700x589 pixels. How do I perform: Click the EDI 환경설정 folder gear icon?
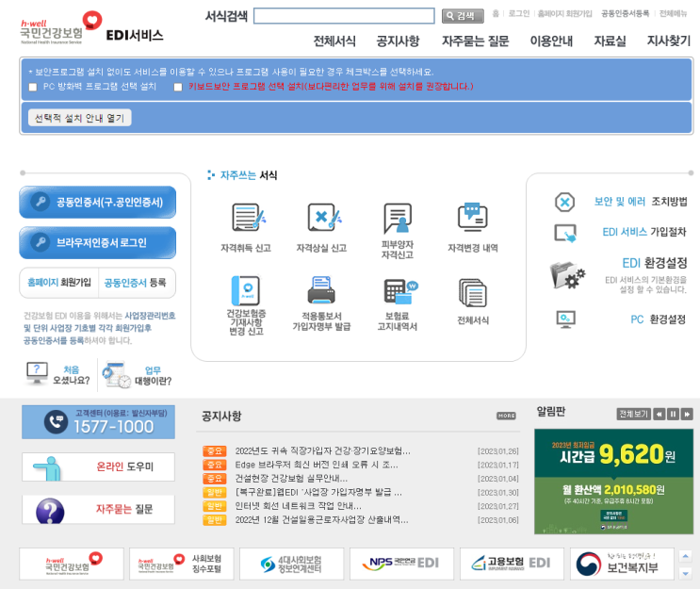point(567,275)
